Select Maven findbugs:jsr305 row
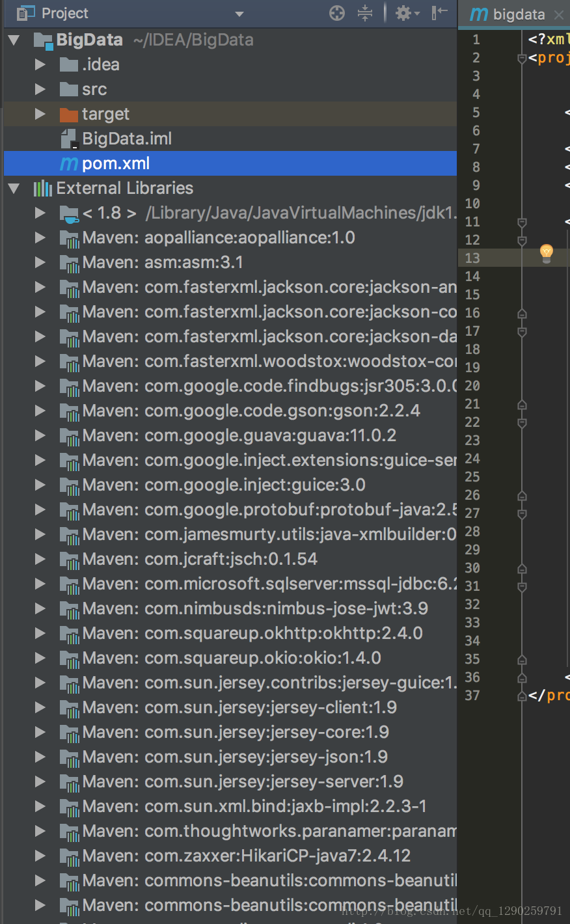The image size is (570, 924). pyautogui.click(x=230, y=386)
